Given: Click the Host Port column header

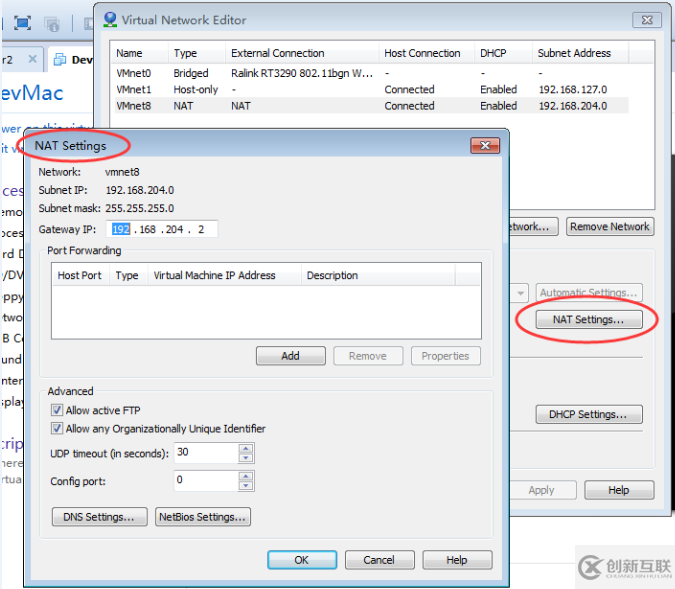Looking at the screenshot, I should (x=81, y=275).
